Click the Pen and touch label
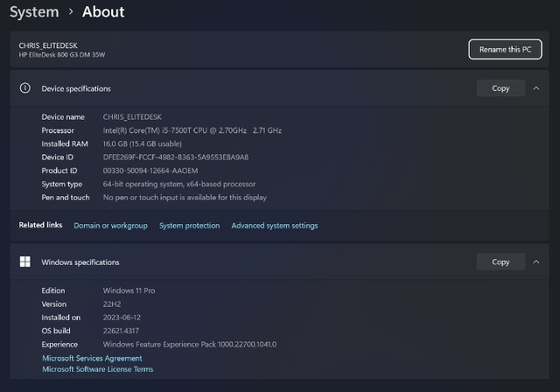560x392 pixels. coord(66,198)
